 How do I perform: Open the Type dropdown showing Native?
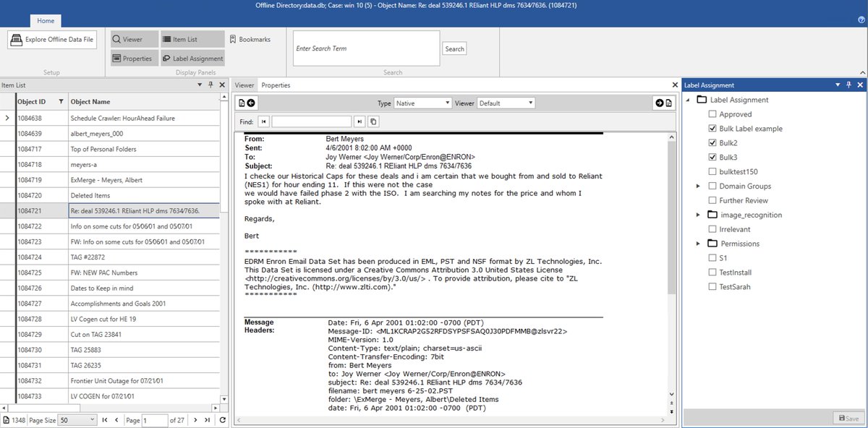pos(422,103)
